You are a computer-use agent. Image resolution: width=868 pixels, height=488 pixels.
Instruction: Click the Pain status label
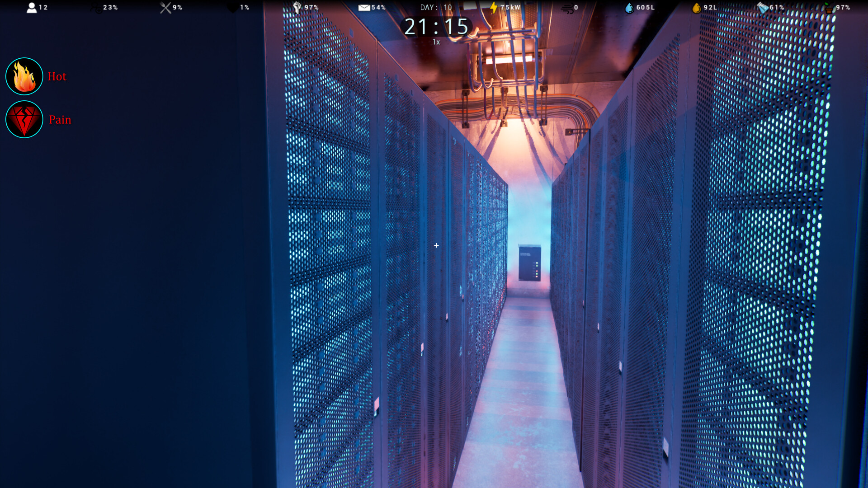click(60, 119)
